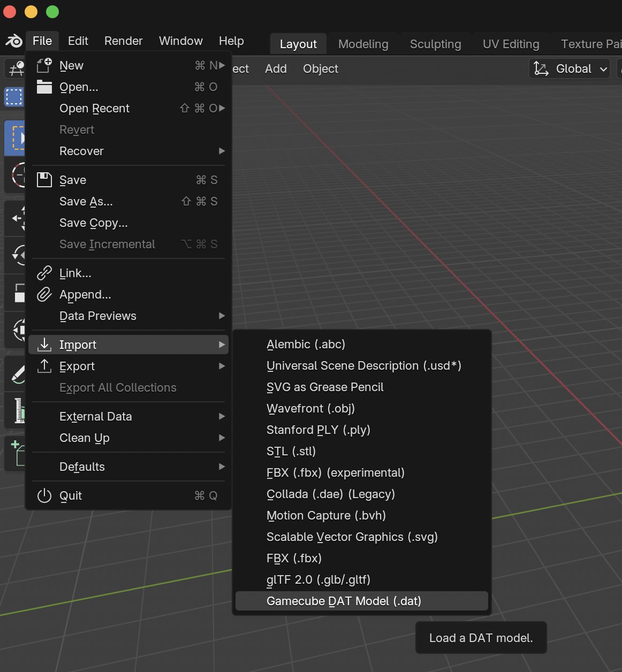Select the Measure tool

pyautogui.click(x=15, y=410)
